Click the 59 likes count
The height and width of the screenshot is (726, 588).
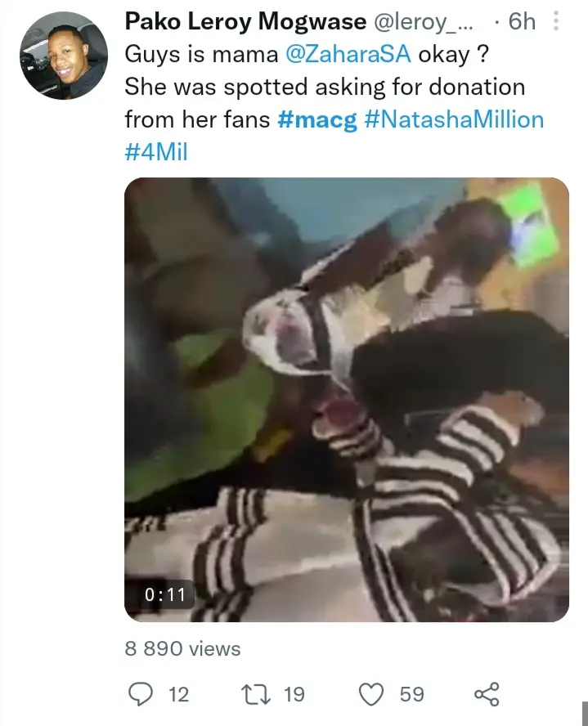coord(412,694)
